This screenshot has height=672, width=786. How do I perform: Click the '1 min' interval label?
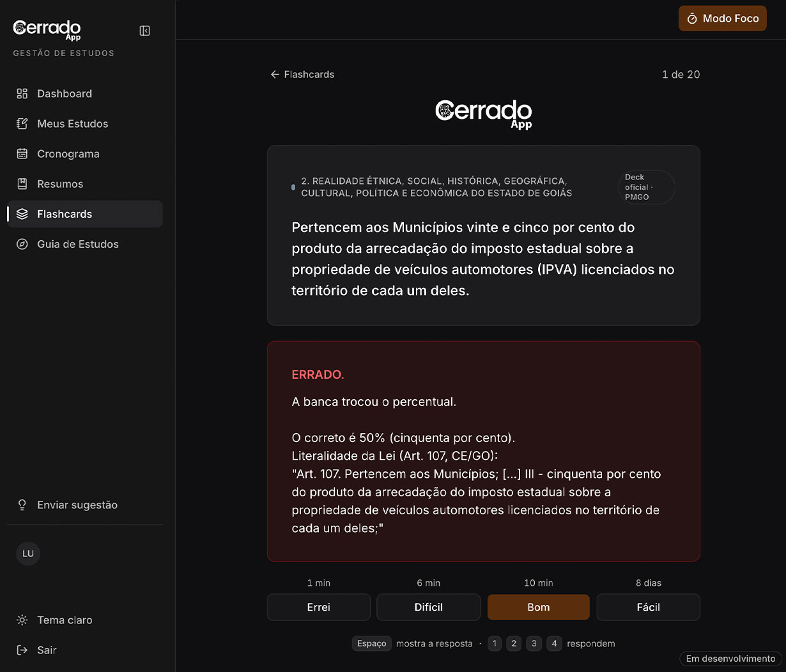point(318,583)
